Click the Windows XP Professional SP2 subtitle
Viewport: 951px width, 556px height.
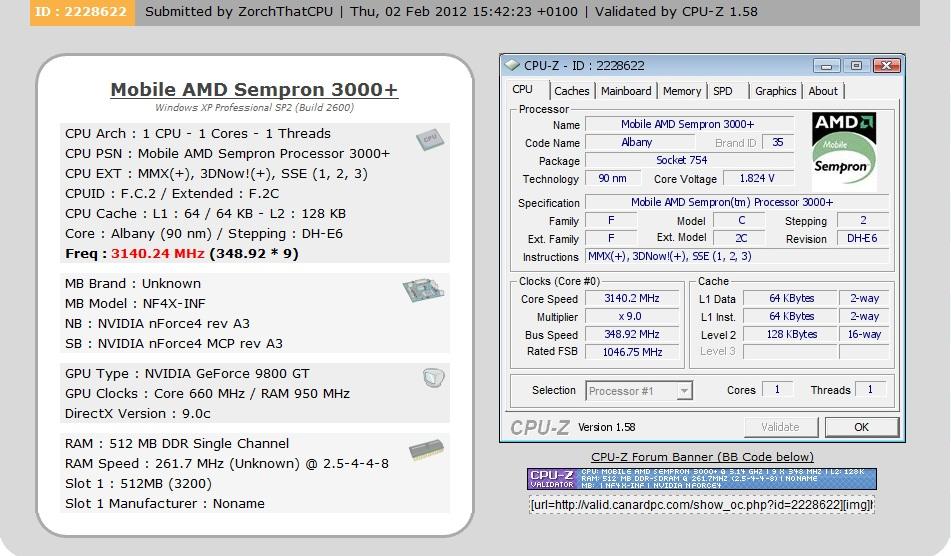click(x=254, y=107)
